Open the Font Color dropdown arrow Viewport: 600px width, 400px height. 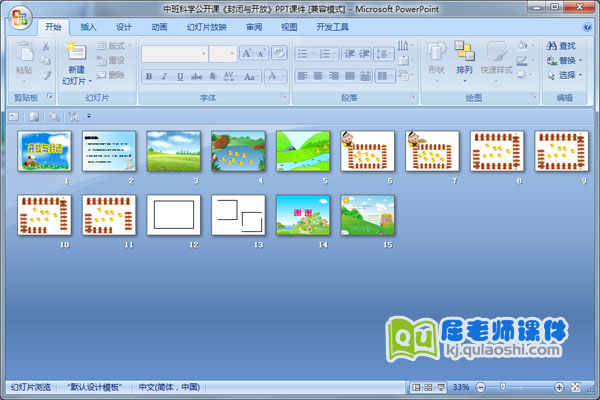coord(283,76)
